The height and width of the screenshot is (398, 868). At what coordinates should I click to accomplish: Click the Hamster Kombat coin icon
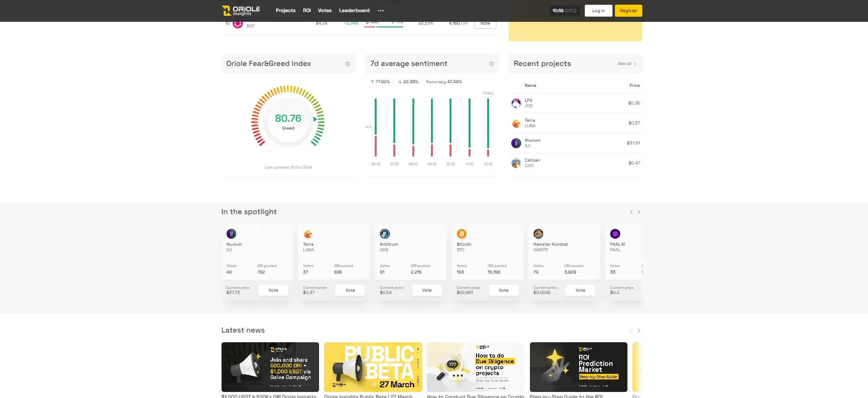538,234
